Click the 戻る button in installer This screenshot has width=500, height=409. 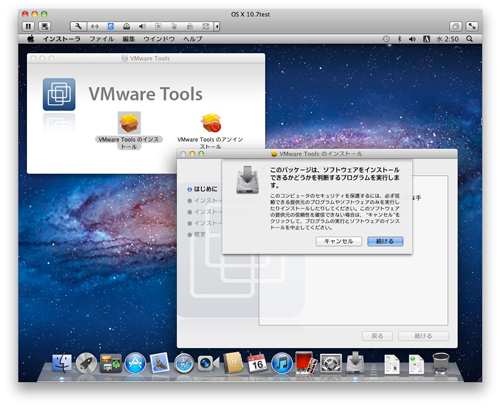377,336
